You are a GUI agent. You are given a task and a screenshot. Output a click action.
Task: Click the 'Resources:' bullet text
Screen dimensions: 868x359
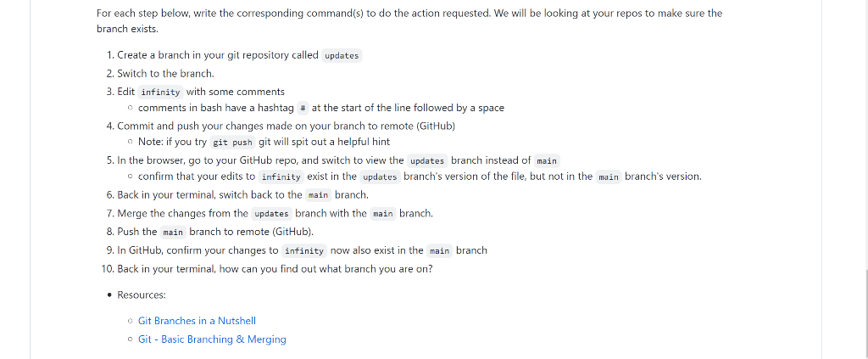click(142, 294)
